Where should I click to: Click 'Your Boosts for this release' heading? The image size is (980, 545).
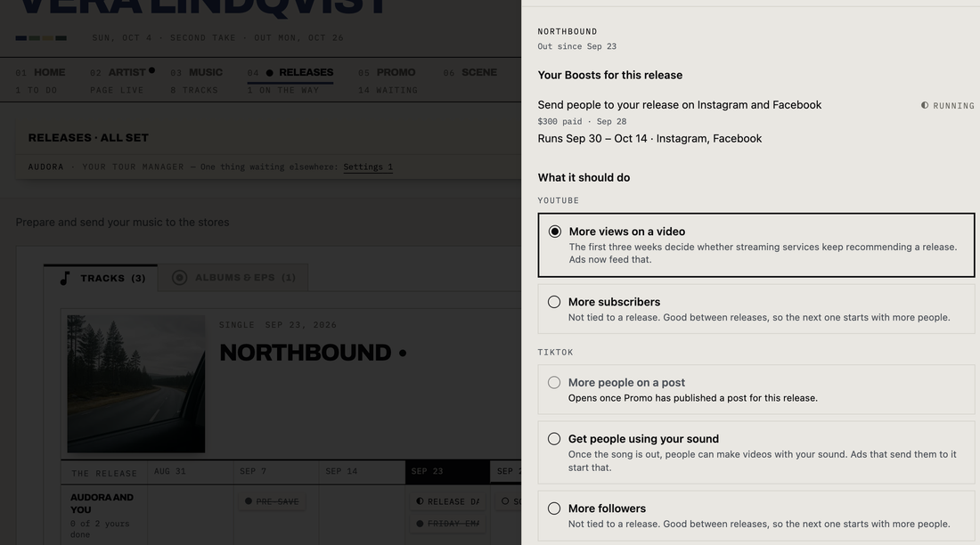(x=610, y=75)
